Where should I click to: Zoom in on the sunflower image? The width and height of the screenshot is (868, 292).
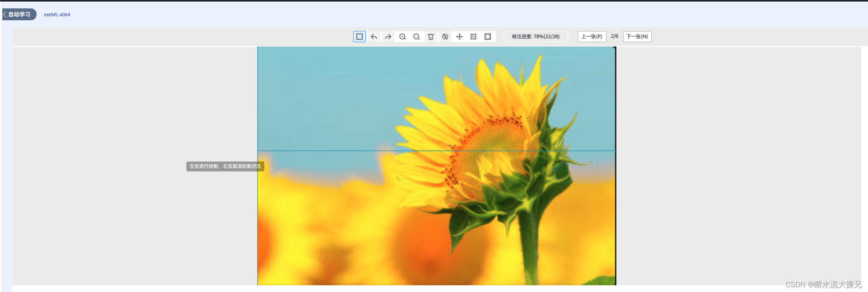[403, 37]
